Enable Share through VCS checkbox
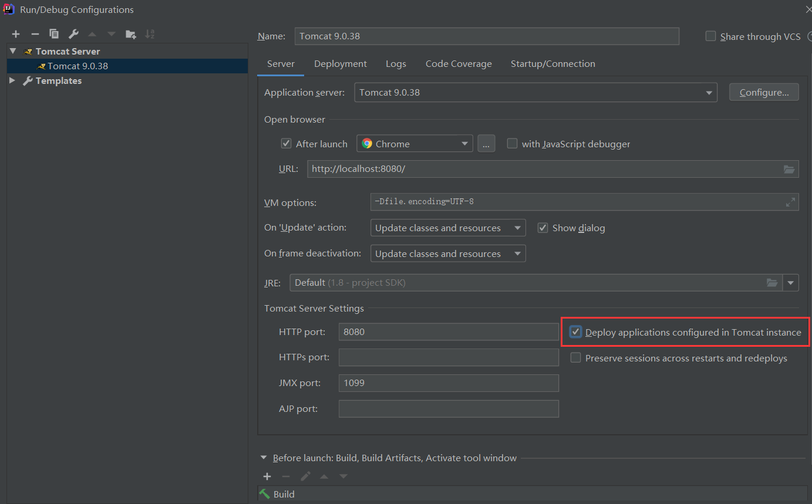The height and width of the screenshot is (504, 812). pos(710,36)
